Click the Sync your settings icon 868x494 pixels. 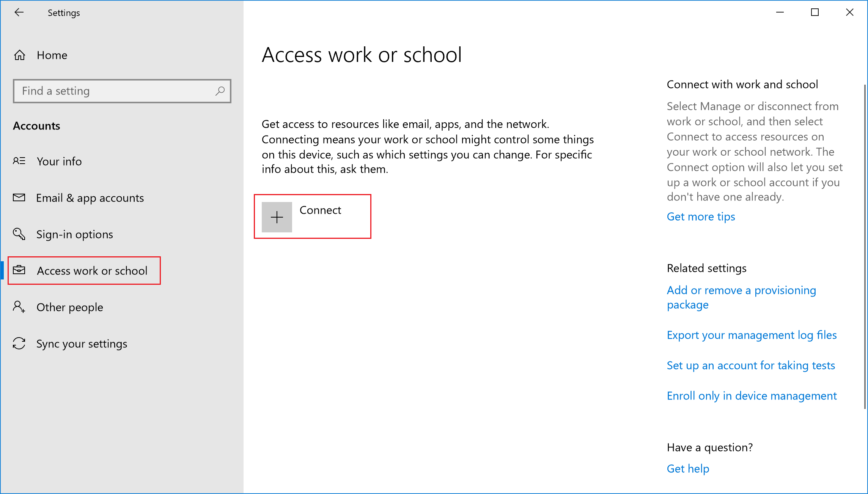coord(20,344)
